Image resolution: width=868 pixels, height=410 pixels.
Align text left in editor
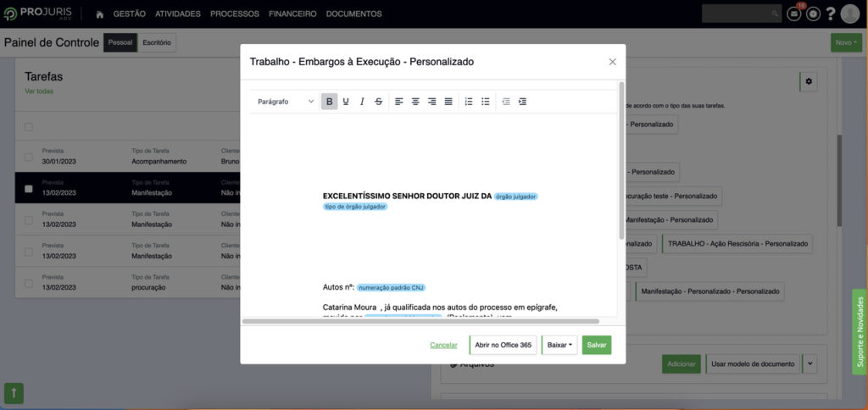pyautogui.click(x=399, y=102)
